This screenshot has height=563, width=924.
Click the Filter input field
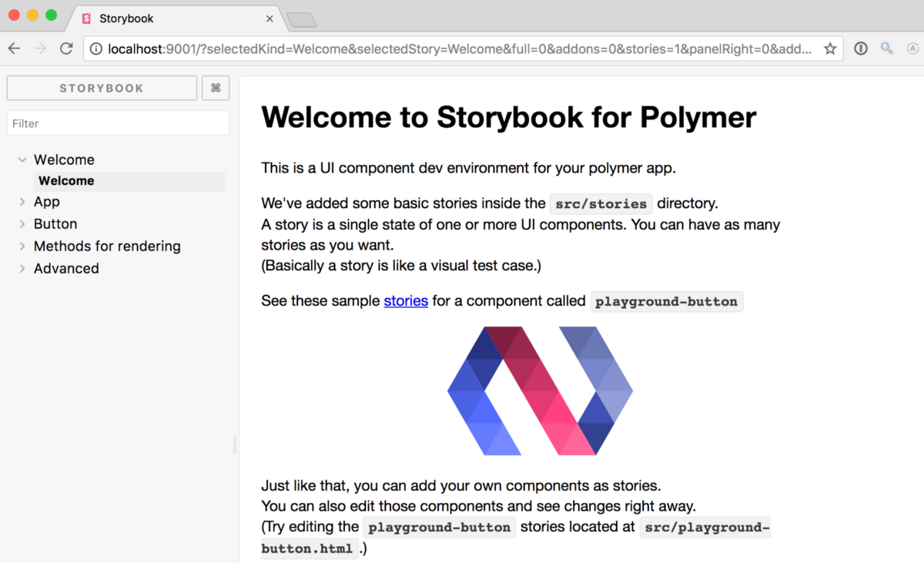tap(118, 123)
